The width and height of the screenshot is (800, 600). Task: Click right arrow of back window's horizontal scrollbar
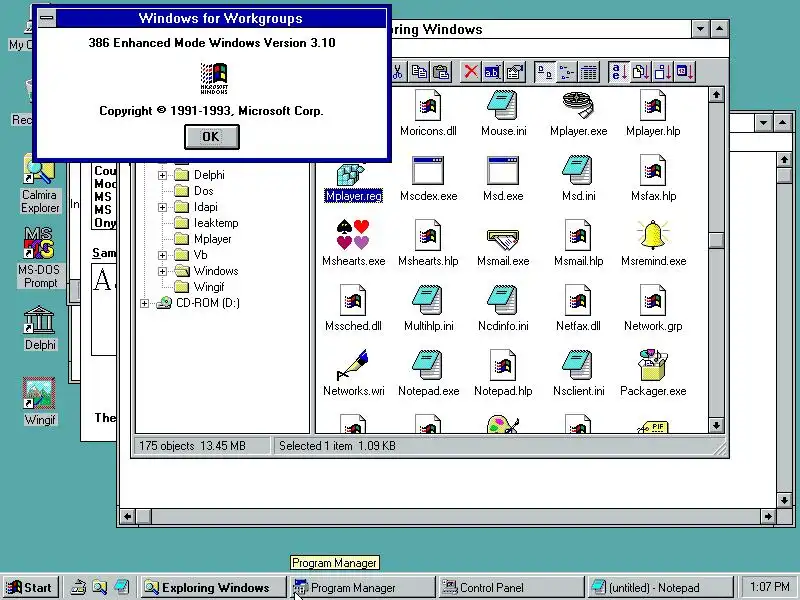(x=768, y=516)
